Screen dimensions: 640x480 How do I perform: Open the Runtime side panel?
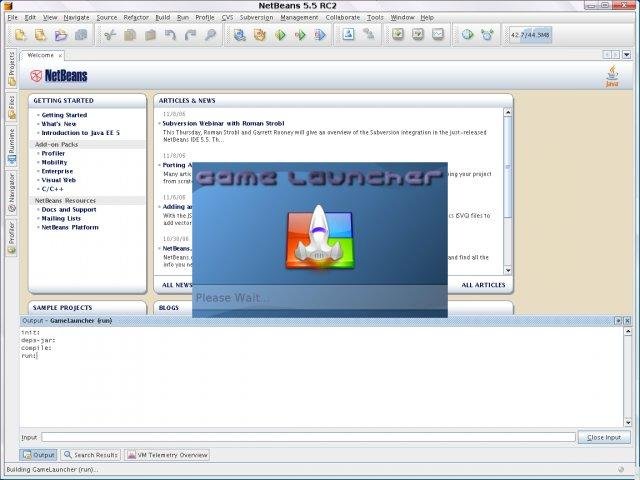click(11, 146)
